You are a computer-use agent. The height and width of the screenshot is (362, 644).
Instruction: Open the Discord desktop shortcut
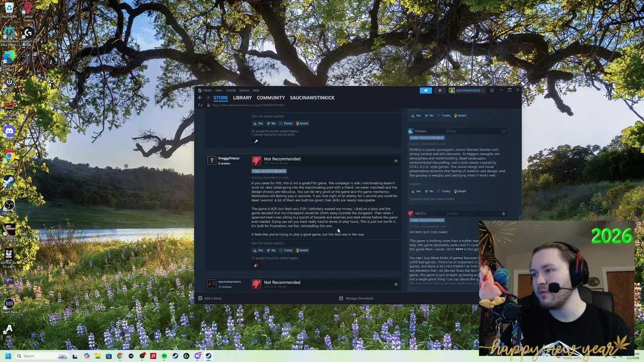click(x=9, y=131)
